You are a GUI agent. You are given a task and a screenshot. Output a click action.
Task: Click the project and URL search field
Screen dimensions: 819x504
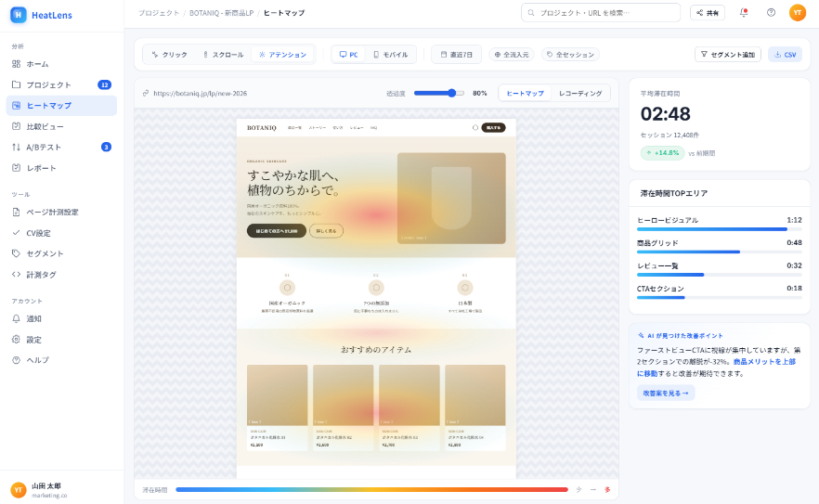tap(601, 13)
